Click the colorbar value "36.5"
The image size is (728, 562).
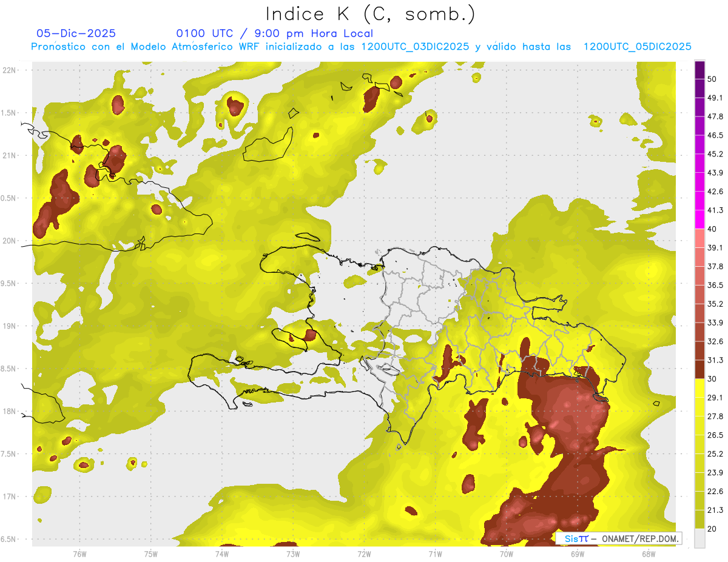pyautogui.click(x=716, y=285)
